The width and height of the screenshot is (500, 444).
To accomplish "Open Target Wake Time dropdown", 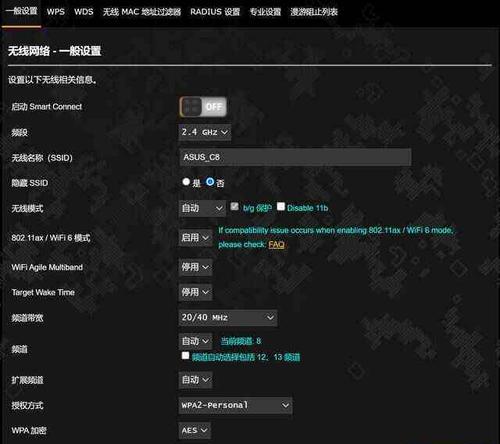I will click(x=195, y=292).
